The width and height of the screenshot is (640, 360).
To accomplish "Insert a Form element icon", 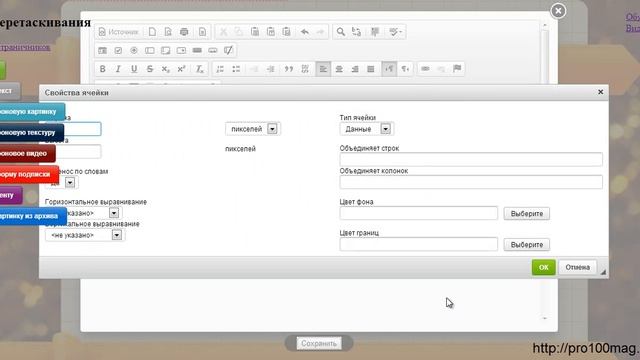I will click(102, 50).
